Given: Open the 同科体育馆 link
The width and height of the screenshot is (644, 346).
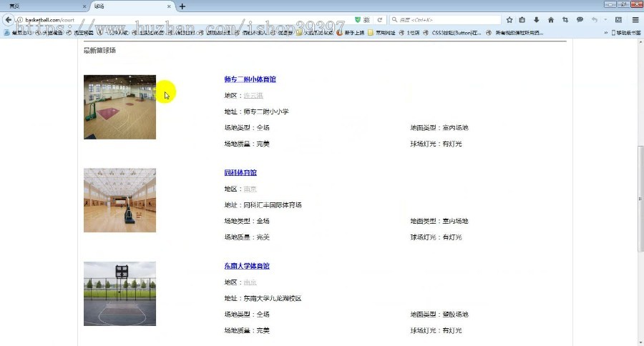Looking at the screenshot, I should [x=240, y=172].
